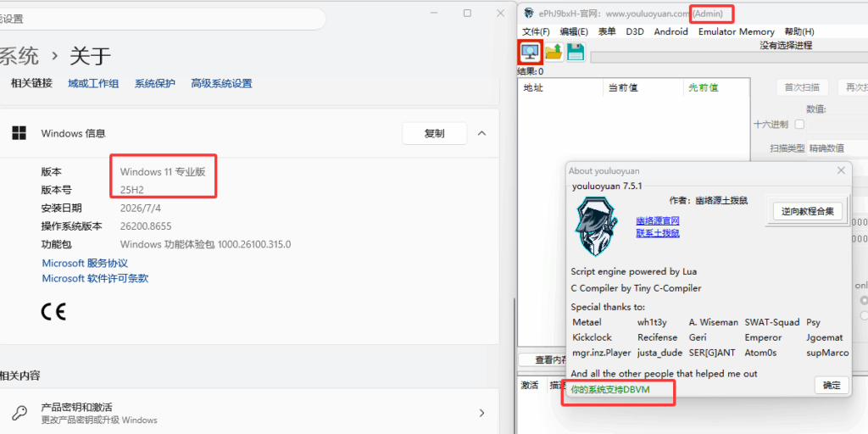The image size is (868, 434).
Task: Click the hooded character logo in About dialog
Action: pyautogui.click(x=594, y=228)
